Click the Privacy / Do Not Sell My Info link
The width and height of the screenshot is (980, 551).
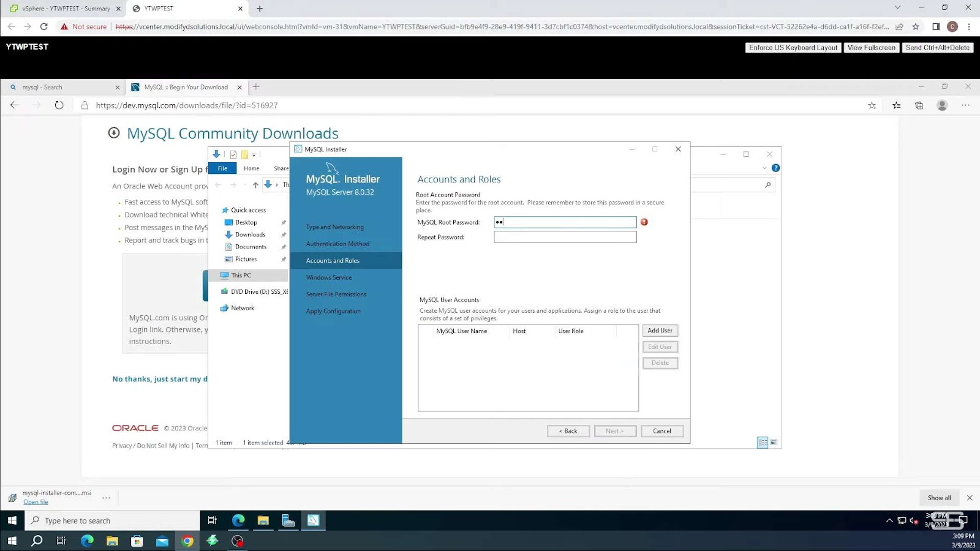151,446
